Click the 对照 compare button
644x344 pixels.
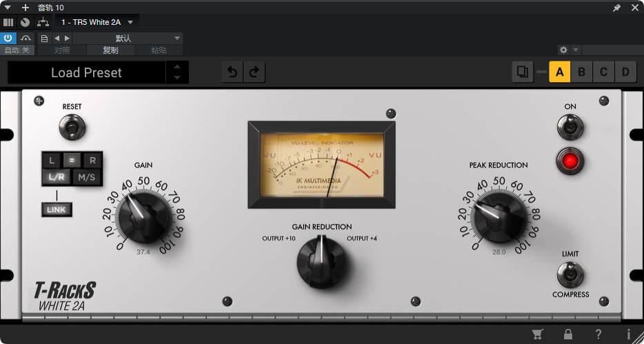pos(62,50)
